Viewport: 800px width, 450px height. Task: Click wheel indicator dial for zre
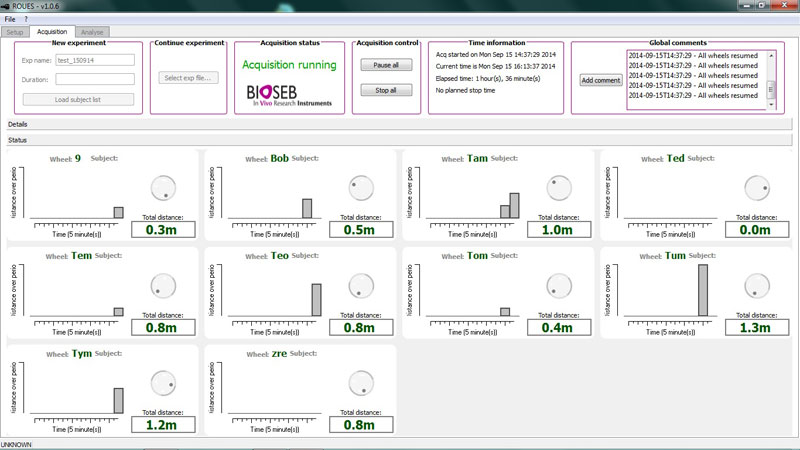pos(361,384)
